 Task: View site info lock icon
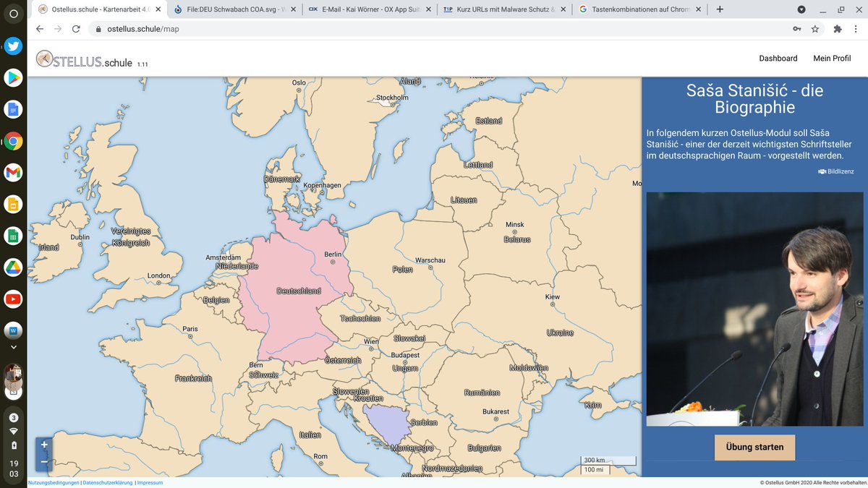(98, 29)
